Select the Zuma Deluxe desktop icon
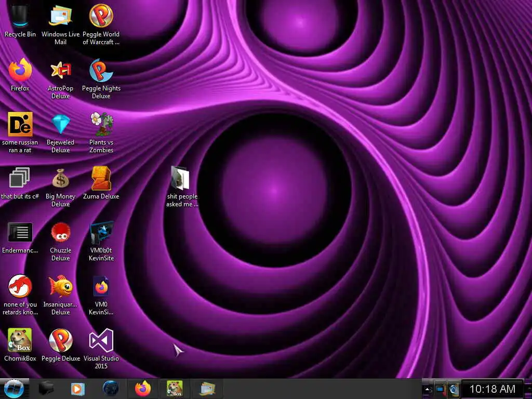The width and height of the screenshot is (532, 399). (101, 183)
